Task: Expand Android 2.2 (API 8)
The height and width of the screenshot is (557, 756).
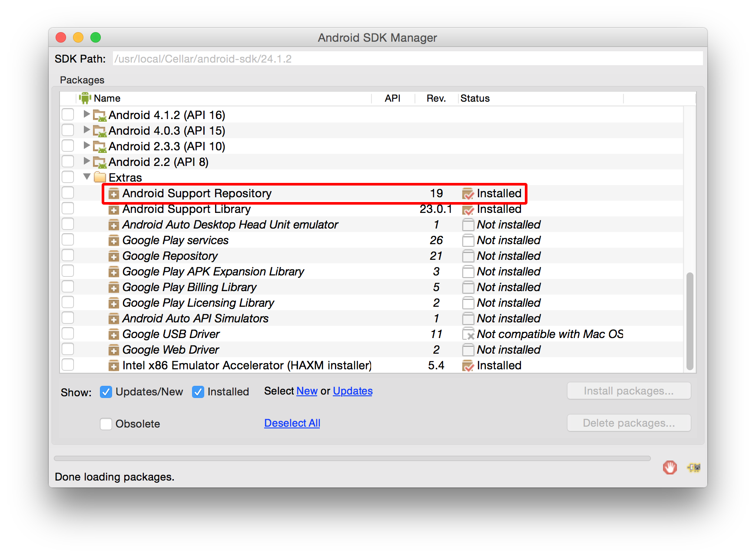Action: click(x=86, y=161)
